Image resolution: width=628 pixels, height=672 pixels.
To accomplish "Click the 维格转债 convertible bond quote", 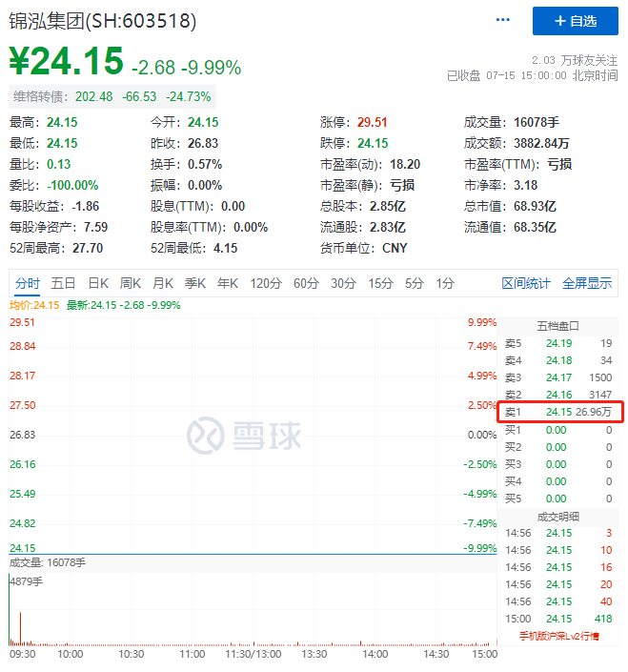I will [112, 96].
